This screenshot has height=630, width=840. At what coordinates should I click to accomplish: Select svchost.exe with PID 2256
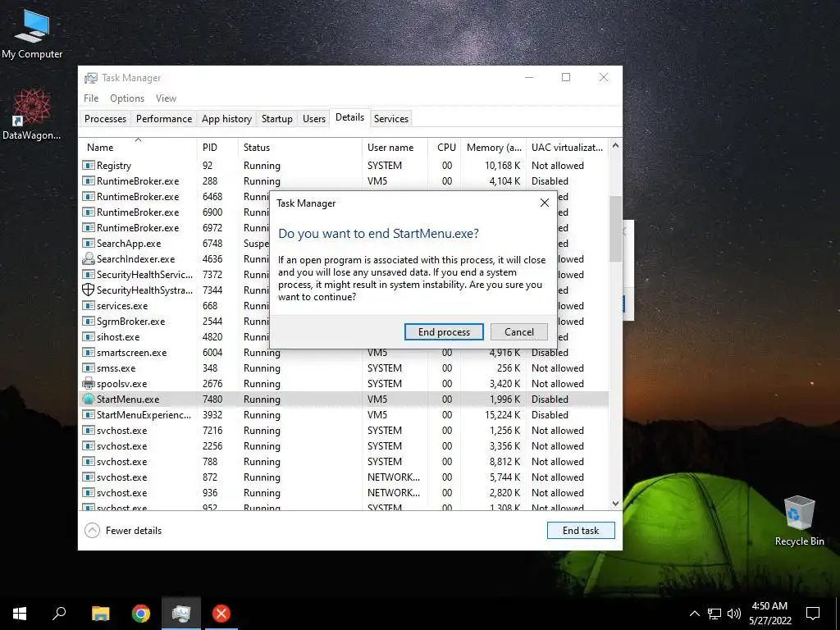click(344, 445)
